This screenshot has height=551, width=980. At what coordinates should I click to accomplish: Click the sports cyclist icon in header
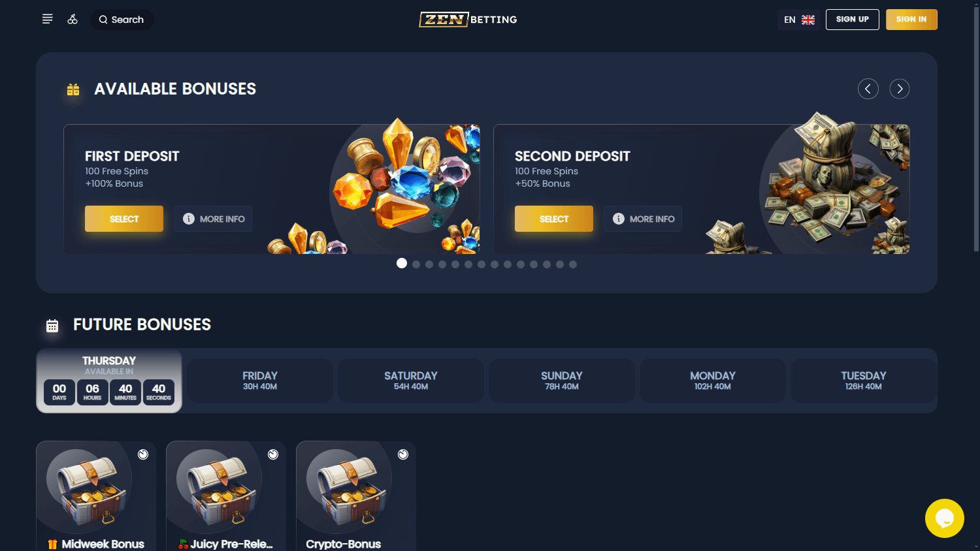[73, 19]
